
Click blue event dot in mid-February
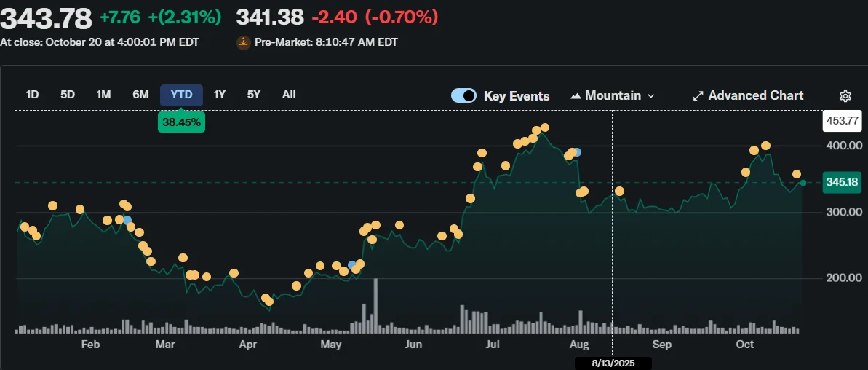coord(127,219)
